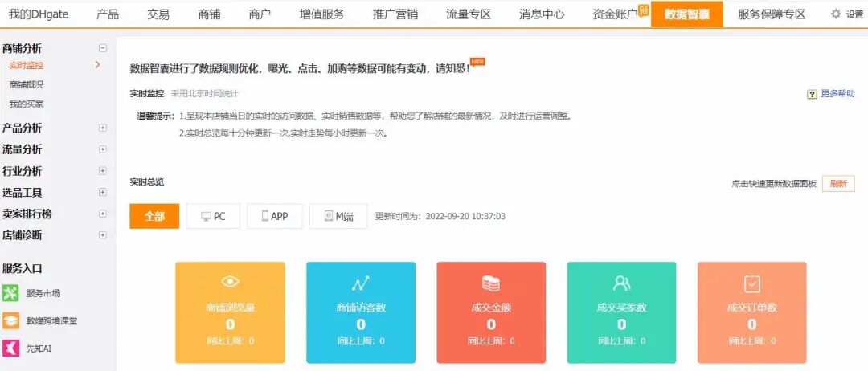This screenshot has width=868, height=371.
Task: Expand the 店铺诊断 section
Action: coord(102,235)
